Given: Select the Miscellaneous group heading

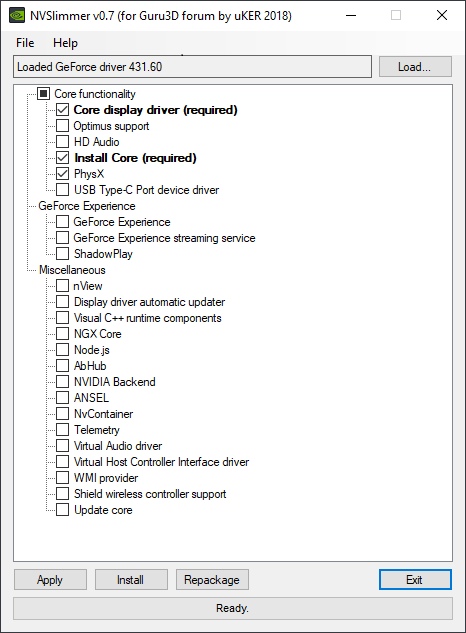Looking at the screenshot, I should tap(72, 270).
